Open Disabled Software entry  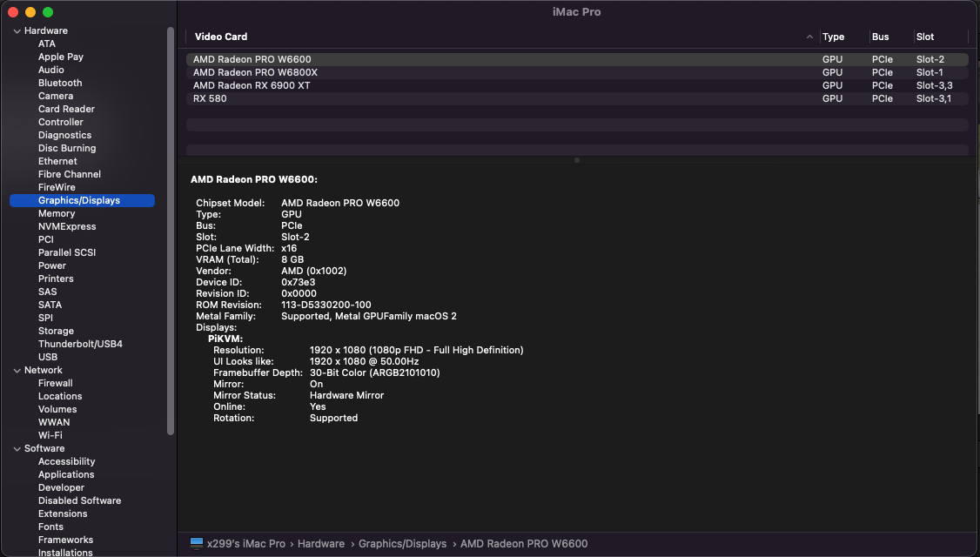point(79,500)
